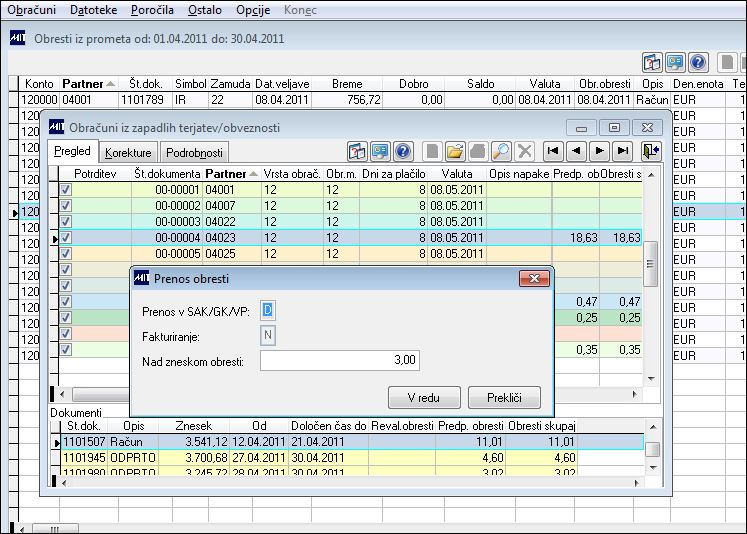Jump to the first record with the navigation arrow
747x534 pixels.
coord(552,151)
